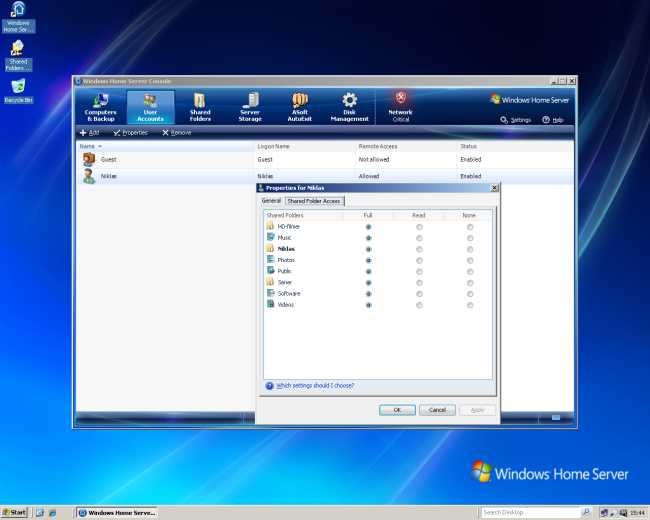Switch to the General tab

[272, 201]
